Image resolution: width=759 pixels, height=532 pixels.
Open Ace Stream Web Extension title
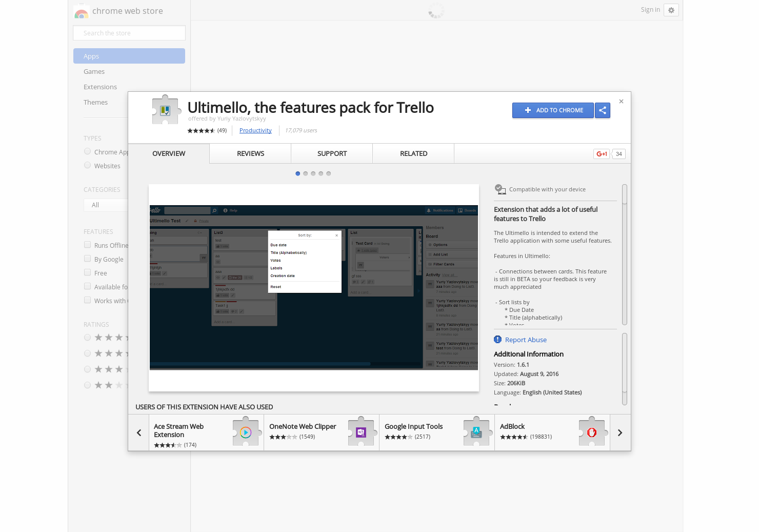178,430
